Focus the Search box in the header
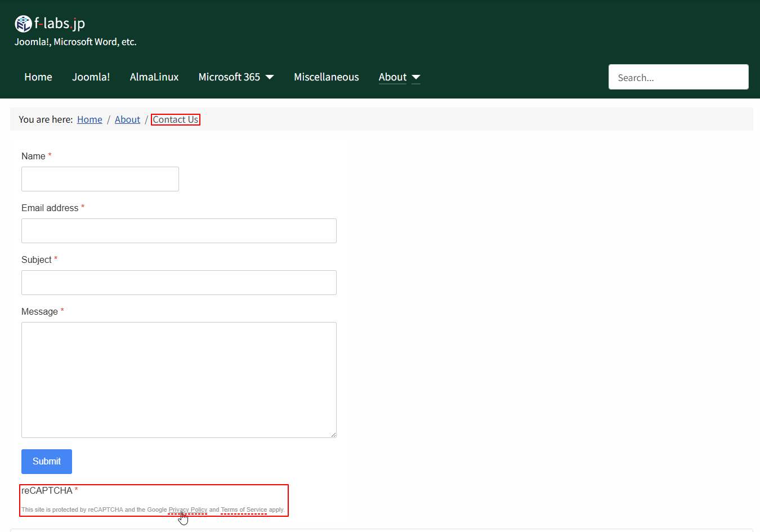Image resolution: width=760 pixels, height=532 pixels. pyautogui.click(x=678, y=77)
